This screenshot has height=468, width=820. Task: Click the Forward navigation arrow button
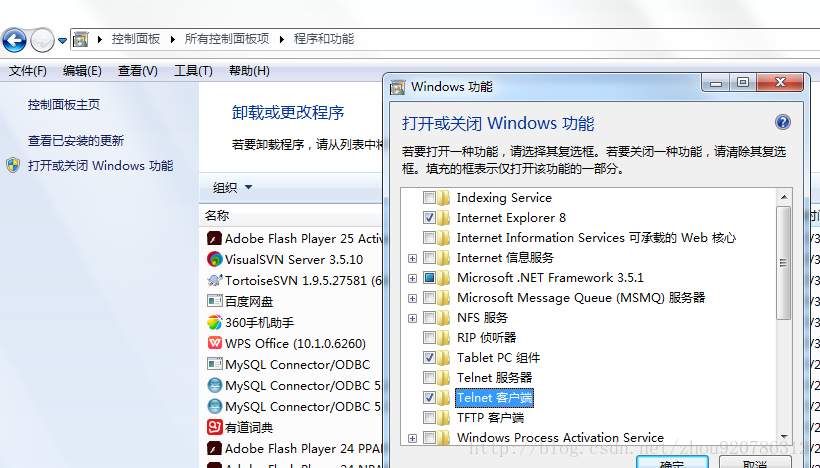(x=42, y=40)
